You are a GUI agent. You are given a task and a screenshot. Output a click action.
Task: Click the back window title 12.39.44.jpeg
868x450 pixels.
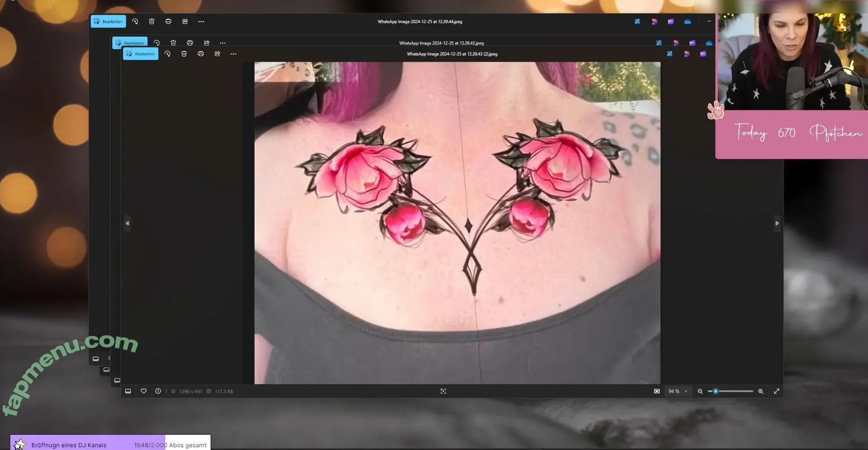420,21
